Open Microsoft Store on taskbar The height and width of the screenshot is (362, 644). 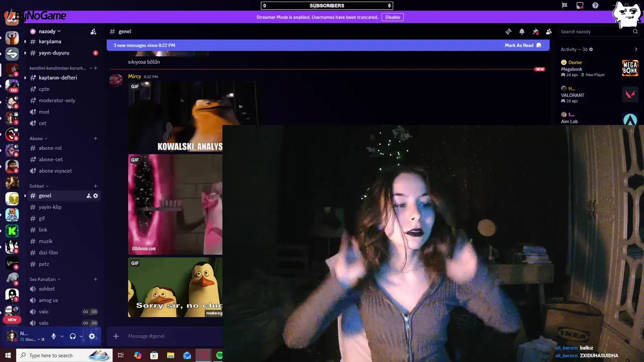[x=154, y=355]
